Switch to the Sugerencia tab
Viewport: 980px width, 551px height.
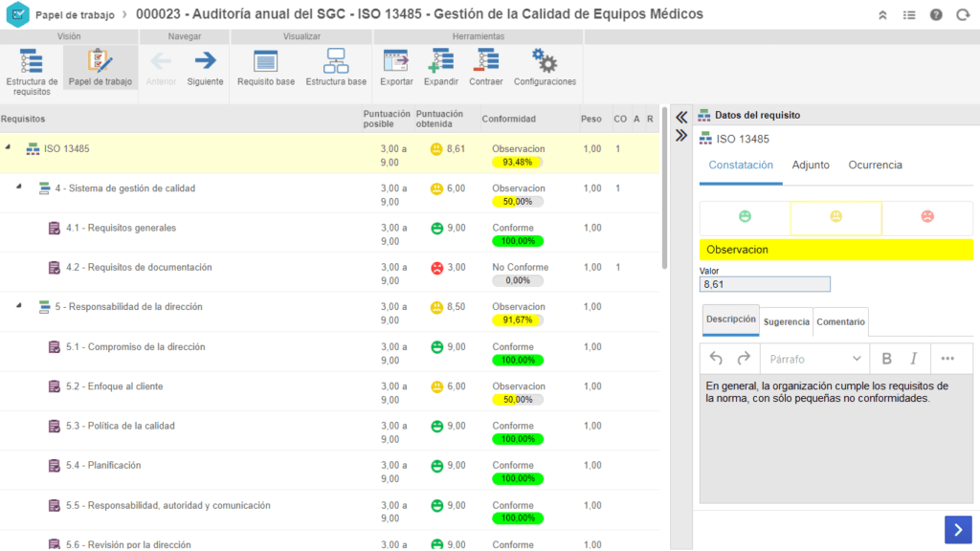[786, 321]
